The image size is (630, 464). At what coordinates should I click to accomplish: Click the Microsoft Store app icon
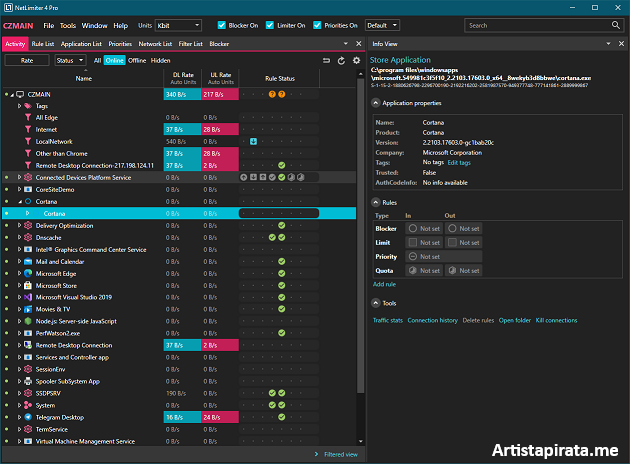pyautogui.click(x=28, y=285)
